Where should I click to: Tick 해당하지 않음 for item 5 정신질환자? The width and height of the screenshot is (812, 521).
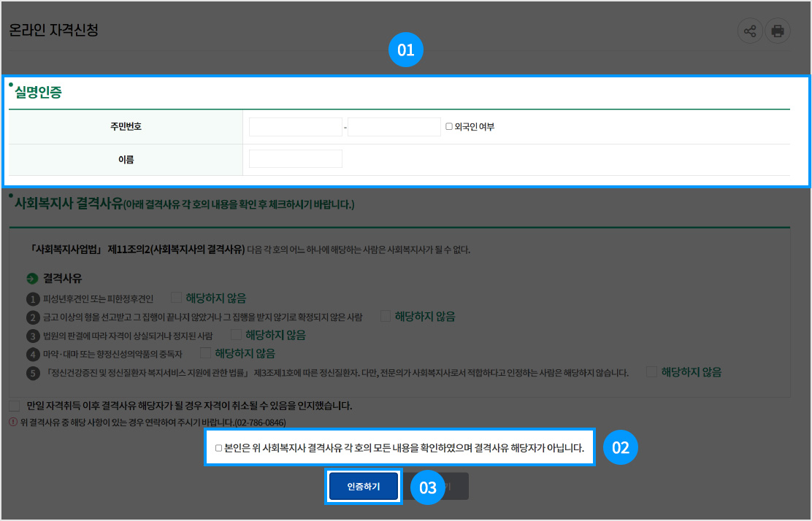651,371
